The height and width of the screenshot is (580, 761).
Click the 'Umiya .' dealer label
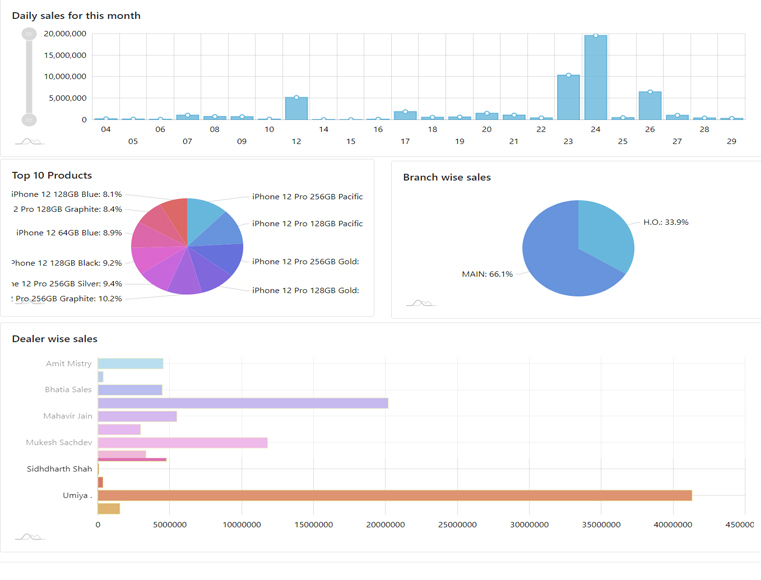coord(77,496)
